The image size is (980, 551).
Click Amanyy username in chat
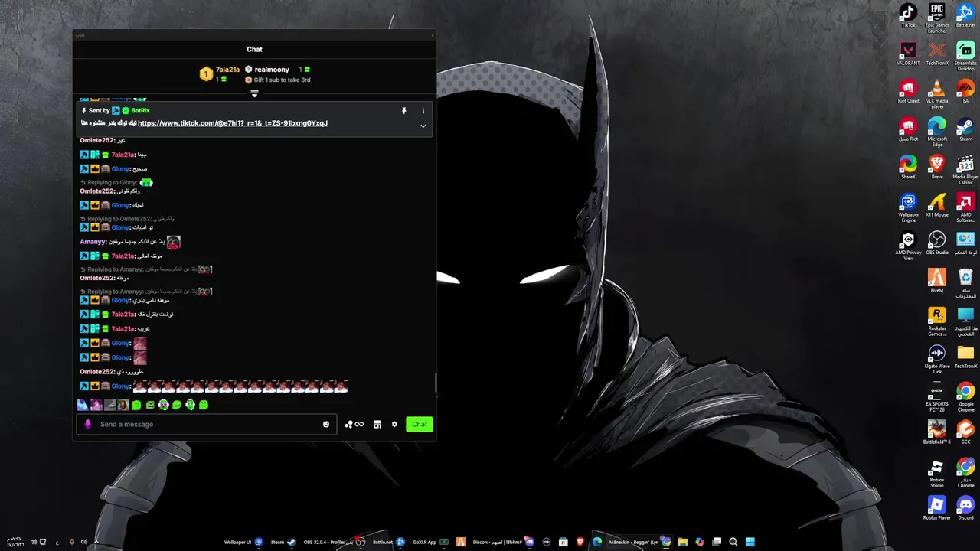(x=93, y=242)
